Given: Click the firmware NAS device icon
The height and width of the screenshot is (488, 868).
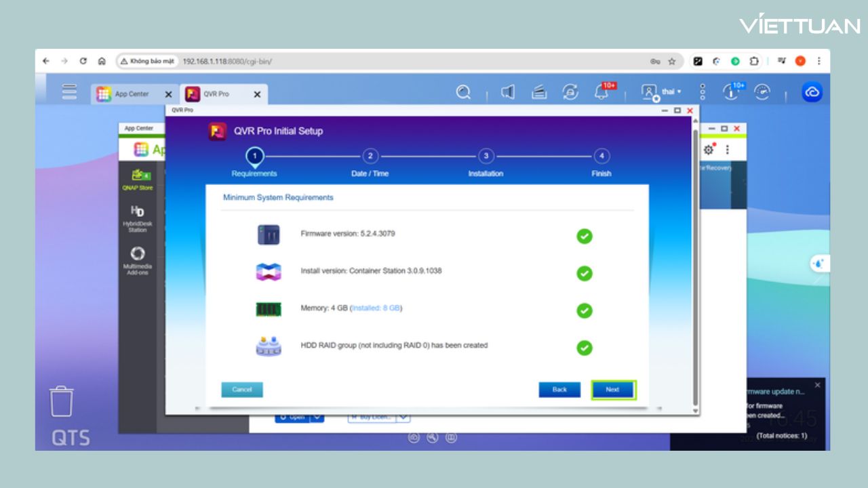Looking at the screenshot, I should coord(269,235).
